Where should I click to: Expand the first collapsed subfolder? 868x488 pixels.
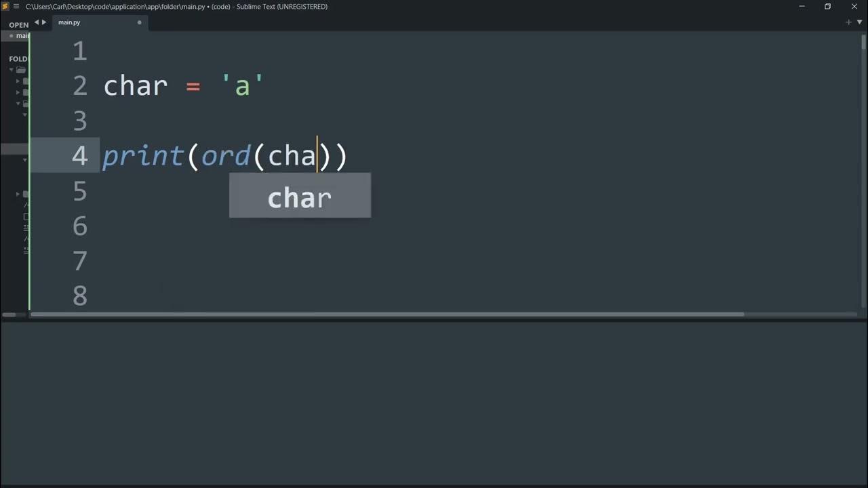tap(18, 81)
